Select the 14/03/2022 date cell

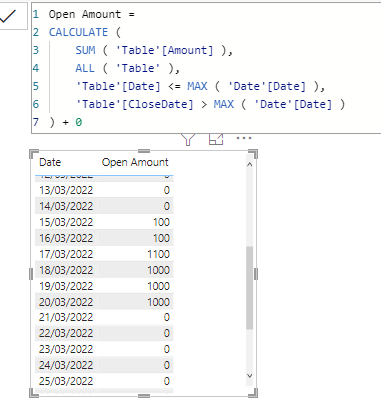[66, 206]
